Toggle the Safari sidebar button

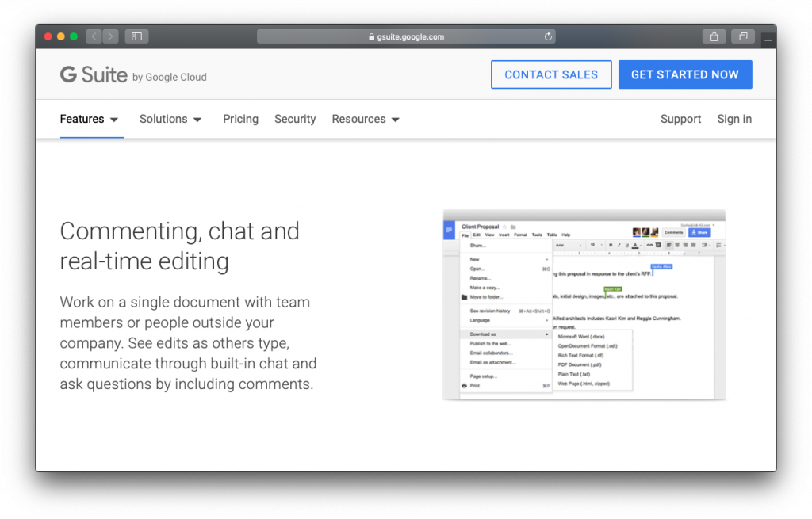136,36
